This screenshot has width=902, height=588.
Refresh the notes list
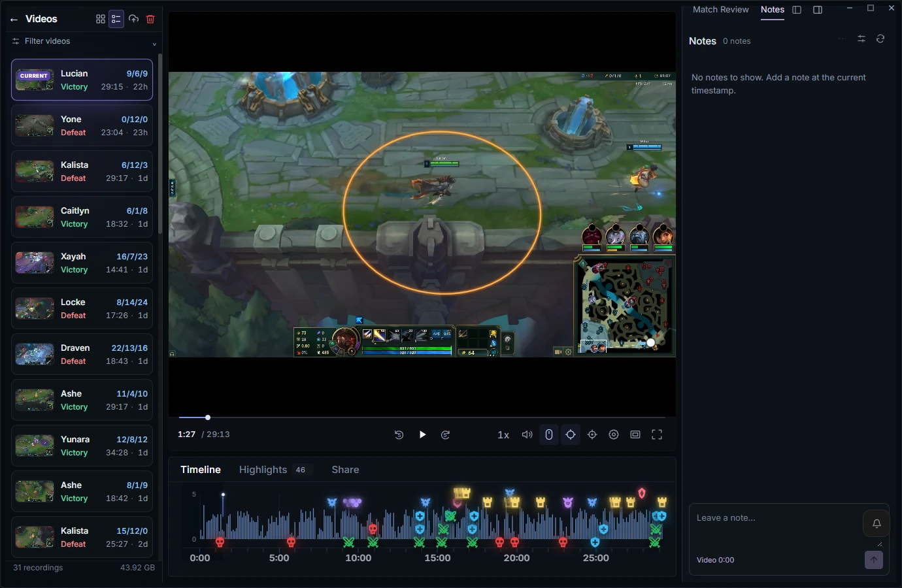[x=880, y=39]
